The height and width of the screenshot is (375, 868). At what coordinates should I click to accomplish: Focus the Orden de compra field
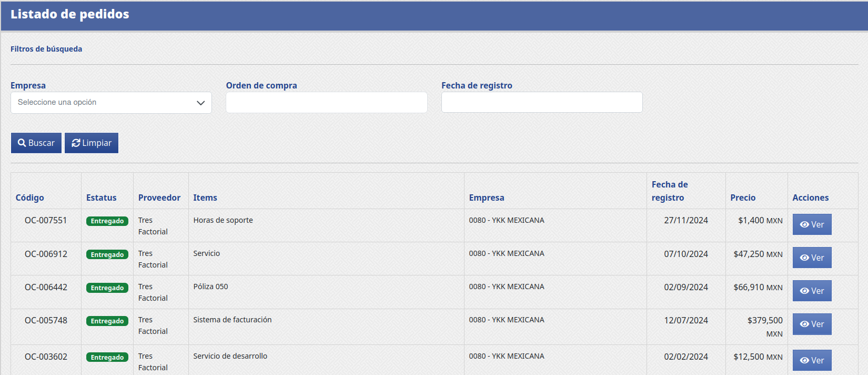(326, 102)
